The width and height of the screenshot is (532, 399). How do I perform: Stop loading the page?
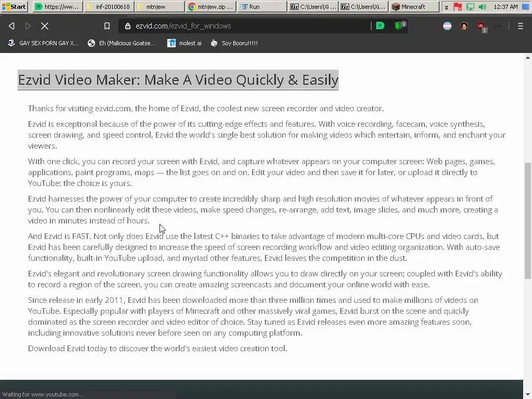point(45,26)
